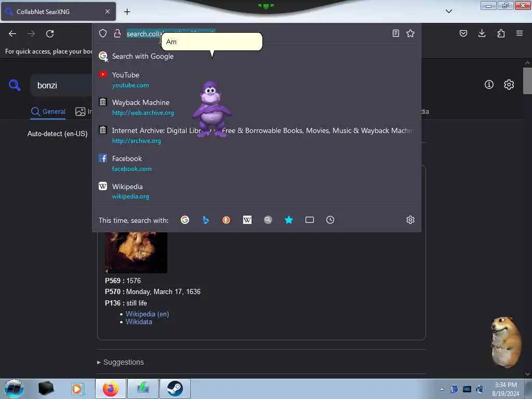The width and height of the screenshot is (532, 399).
Task: Focus the bonzi search query field
Action: (x=61, y=85)
